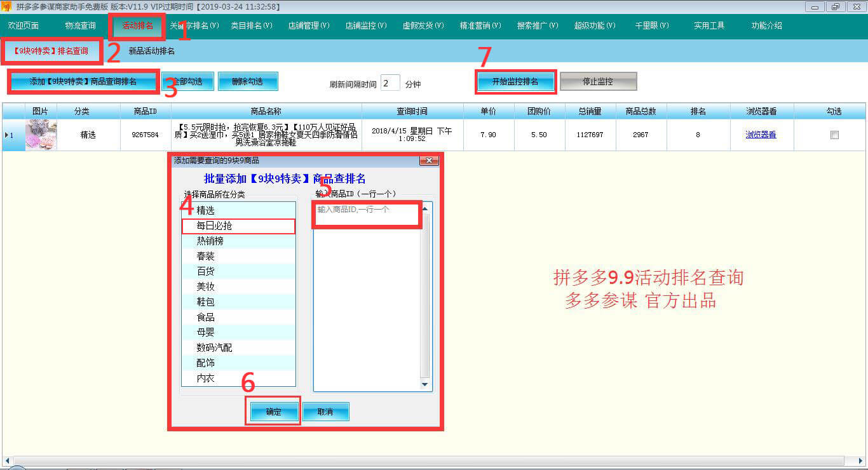Click the up arrow of the product ID textbox scrollbar
This screenshot has width=868, height=470.
tap(425, 208)
